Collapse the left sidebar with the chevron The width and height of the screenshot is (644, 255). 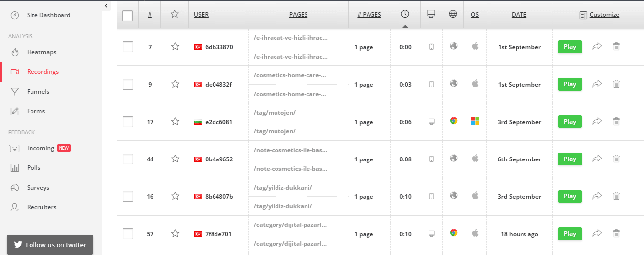click(x=107, y=6)
